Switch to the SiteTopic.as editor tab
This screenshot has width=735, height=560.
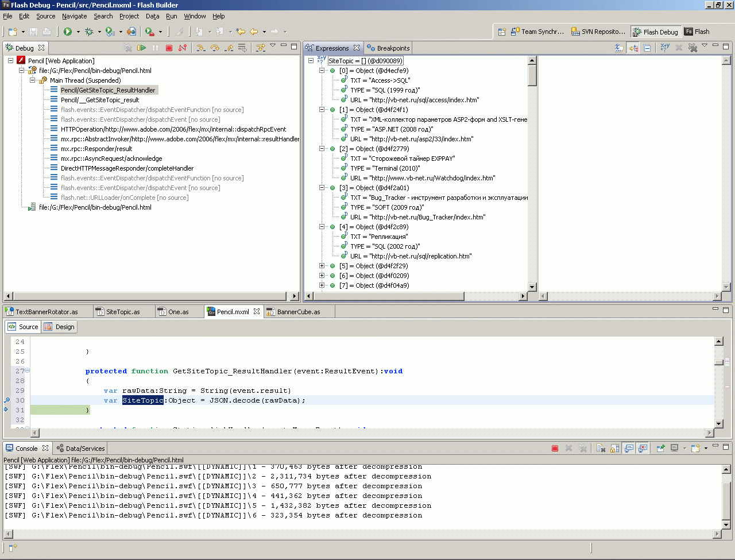pyautogui.click(x=123, y=311)
